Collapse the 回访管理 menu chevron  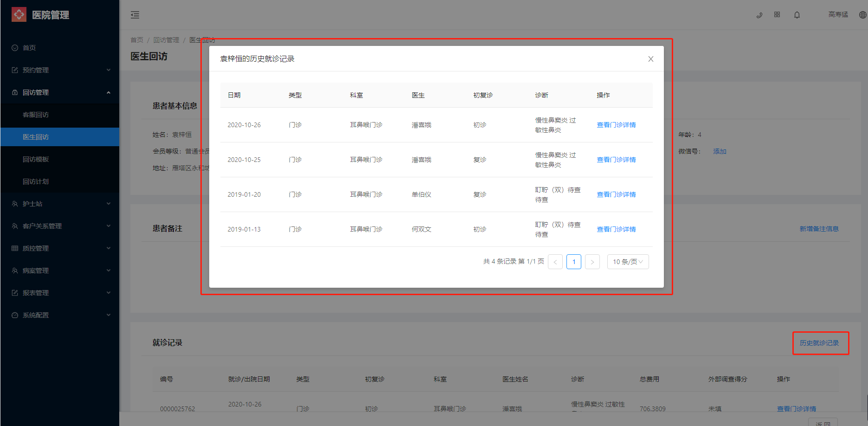[x=109, y=92]
